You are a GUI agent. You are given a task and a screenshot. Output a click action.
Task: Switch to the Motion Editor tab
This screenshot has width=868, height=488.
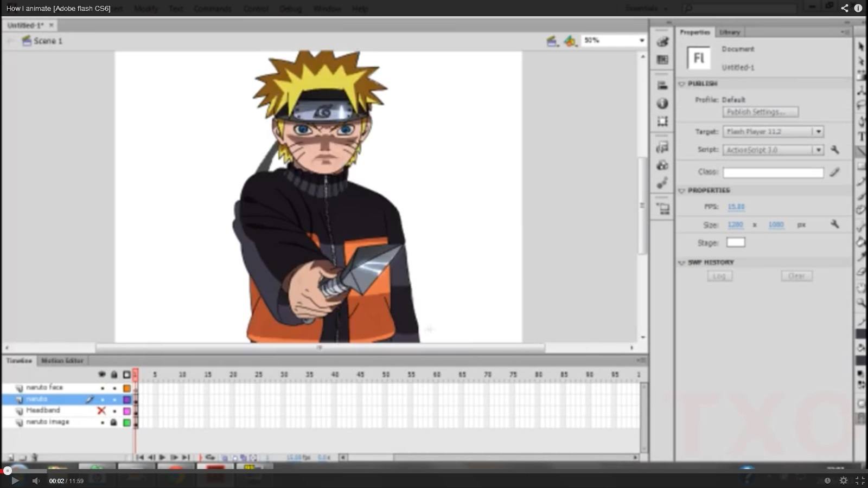tap(62, 361)
